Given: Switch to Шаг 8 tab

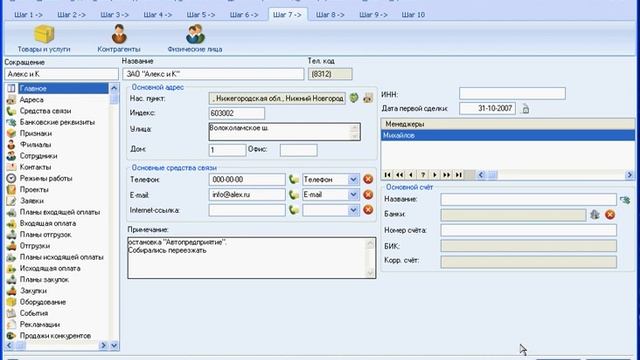Looking at the screenshot, I should coord(330,15).
